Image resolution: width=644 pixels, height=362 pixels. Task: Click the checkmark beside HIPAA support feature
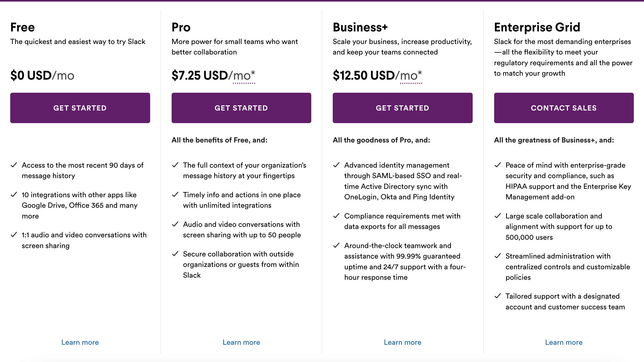point(497,165)
